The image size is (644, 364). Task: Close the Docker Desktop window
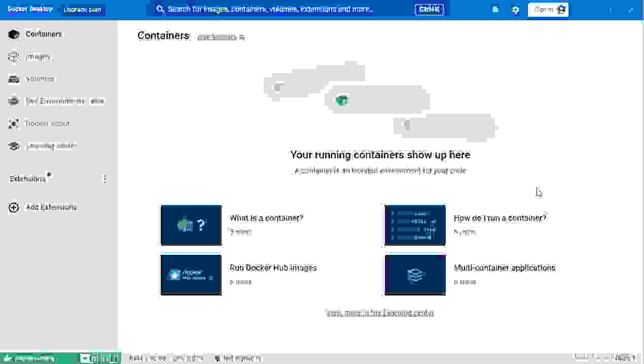pos(631,10)
